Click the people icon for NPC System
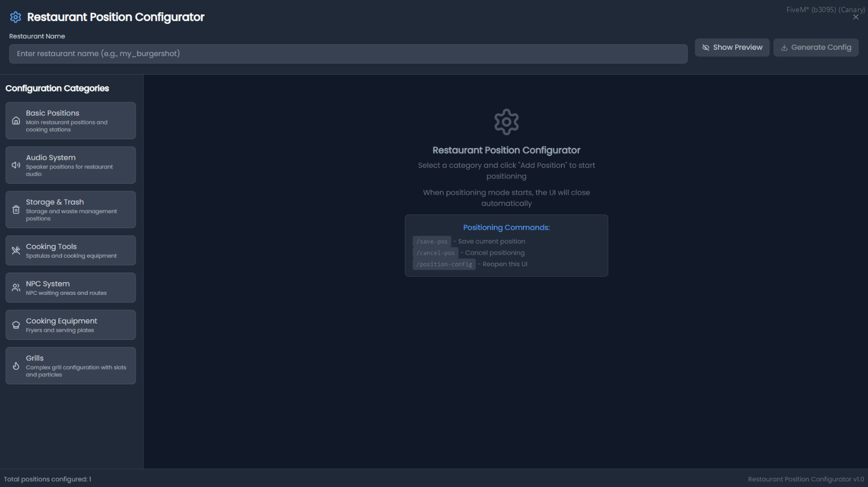868x487 pixels. click(x=16, y=287)
